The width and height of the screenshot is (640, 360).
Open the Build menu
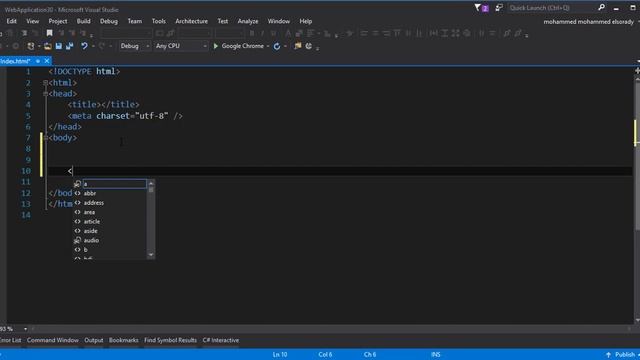point(83,21)
